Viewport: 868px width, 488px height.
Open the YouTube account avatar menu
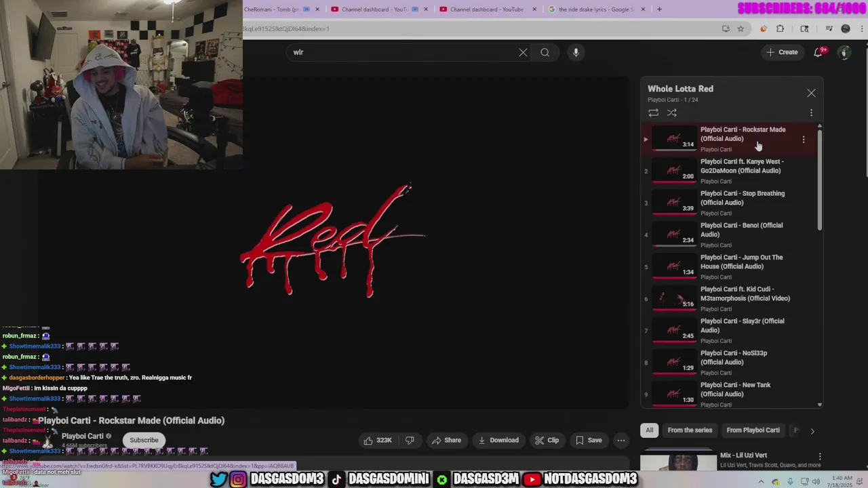(844, 52)
